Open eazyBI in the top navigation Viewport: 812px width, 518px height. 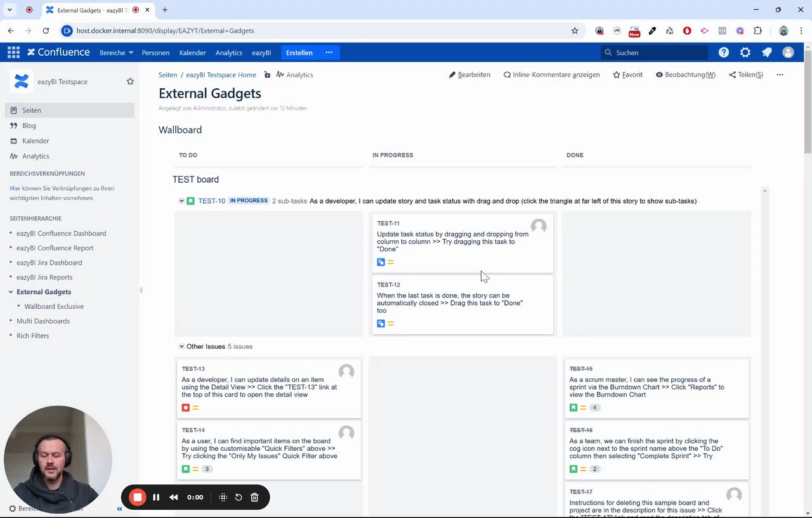261,53
